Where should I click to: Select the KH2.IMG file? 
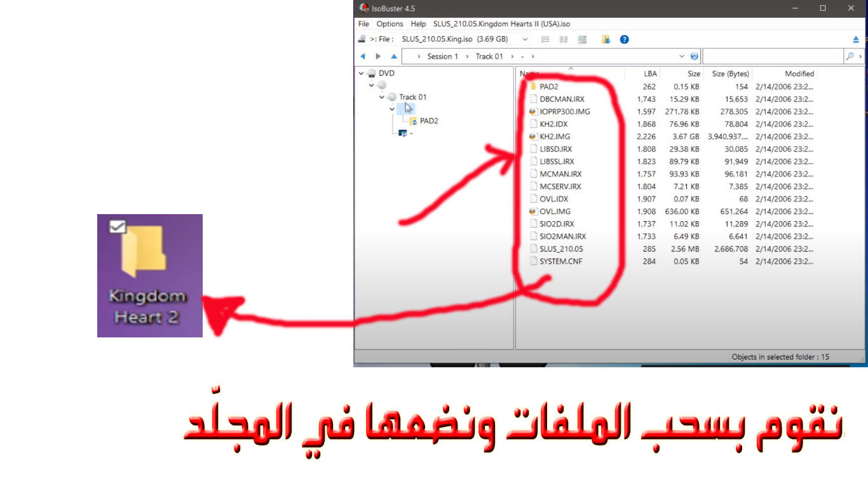coord(555,137)
